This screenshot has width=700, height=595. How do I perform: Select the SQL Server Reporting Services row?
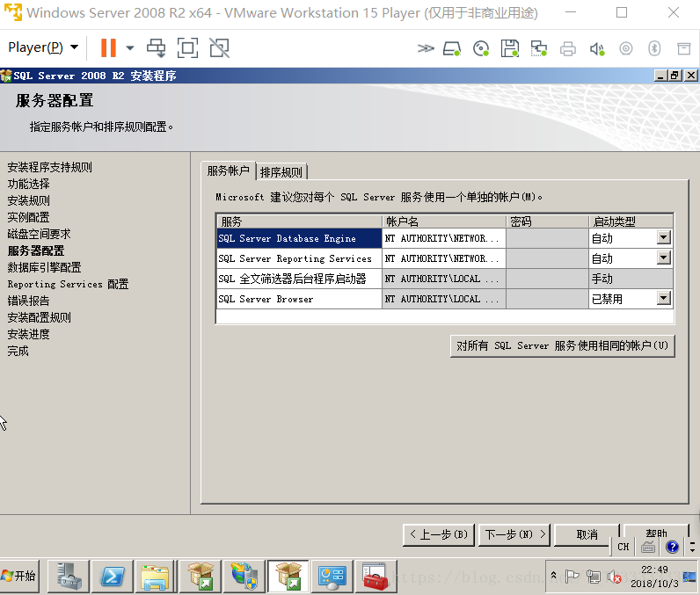tap(299, 258)
